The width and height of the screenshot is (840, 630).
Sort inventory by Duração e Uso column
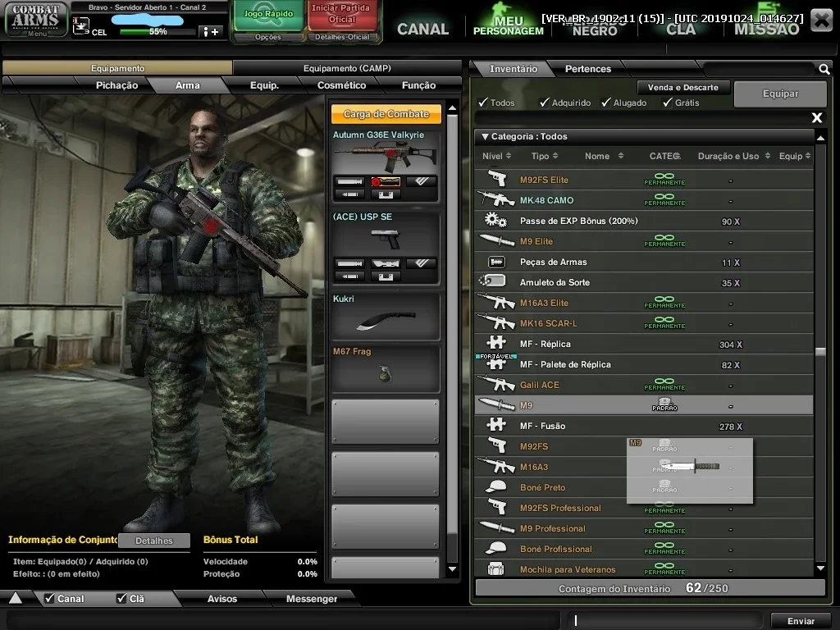point(734,156)
